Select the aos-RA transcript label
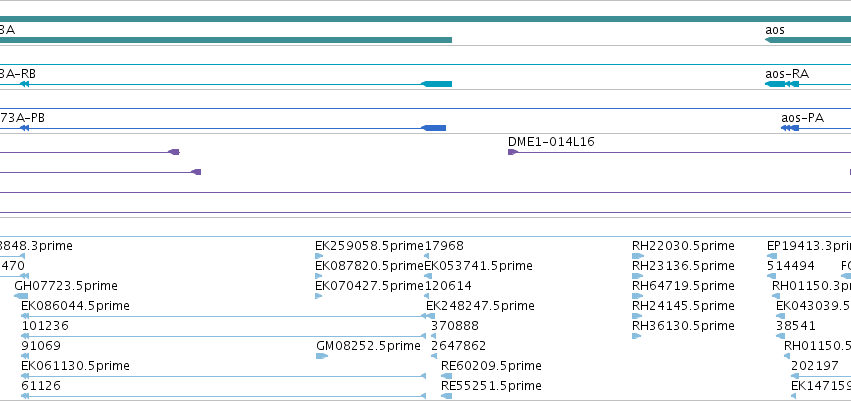 coord(787,74)
